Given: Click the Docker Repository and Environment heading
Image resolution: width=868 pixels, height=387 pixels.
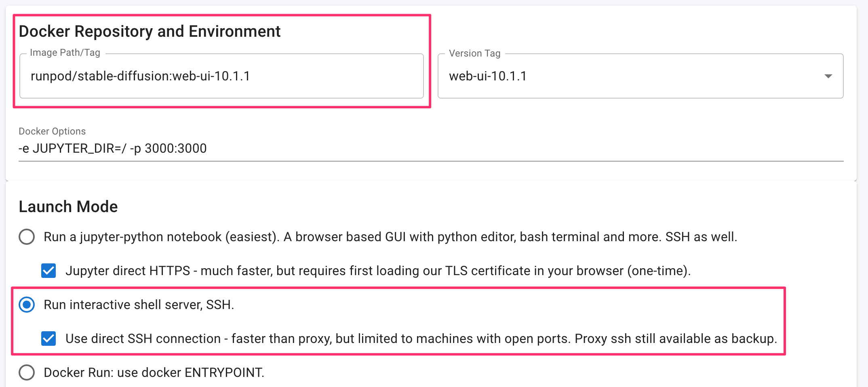Looking at the screenshot, I should click(150, 32).
